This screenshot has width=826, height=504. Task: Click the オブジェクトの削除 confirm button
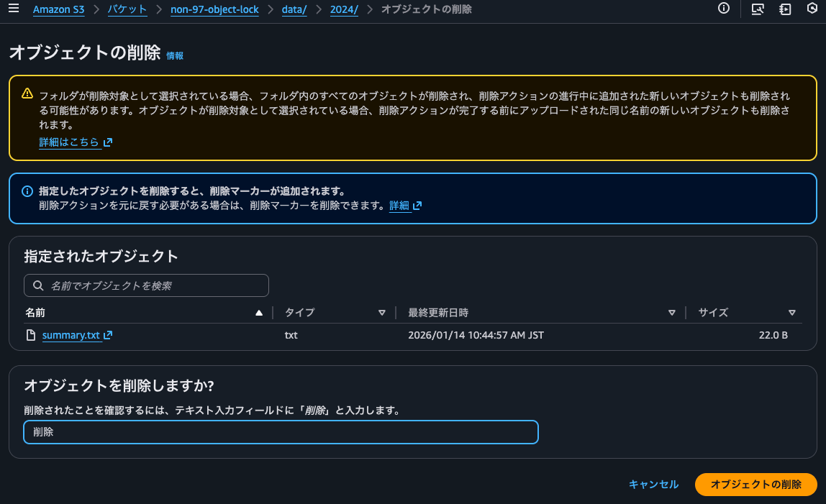(755, 485)
